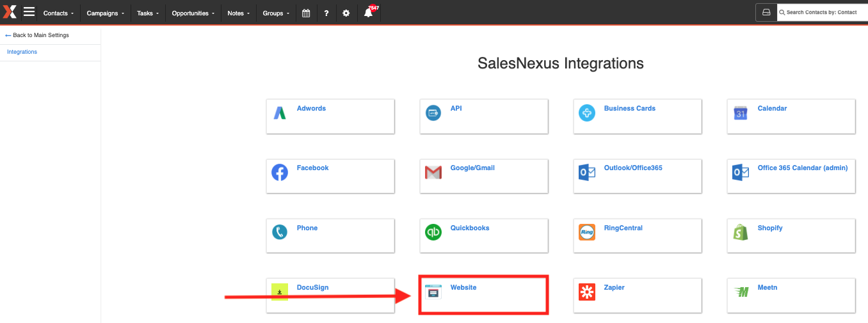Click the Adwords integration icon
This screenshot has height=323, width=868.
(280, 113)
